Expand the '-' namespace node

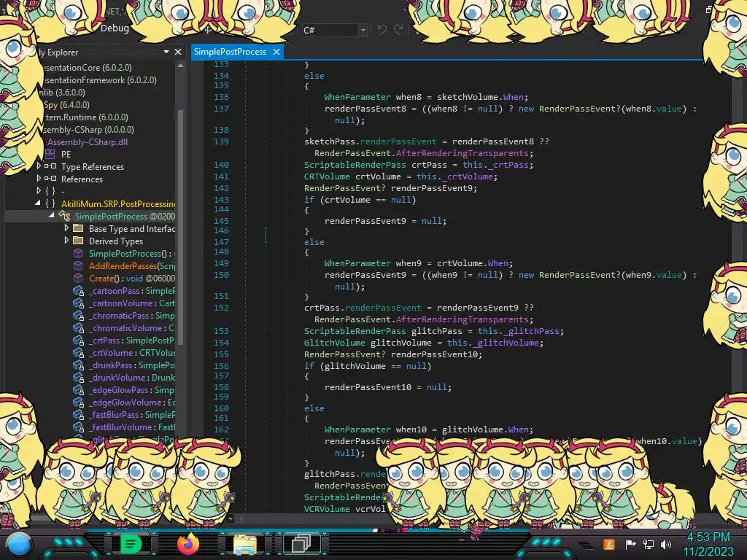tap(39, 190)
